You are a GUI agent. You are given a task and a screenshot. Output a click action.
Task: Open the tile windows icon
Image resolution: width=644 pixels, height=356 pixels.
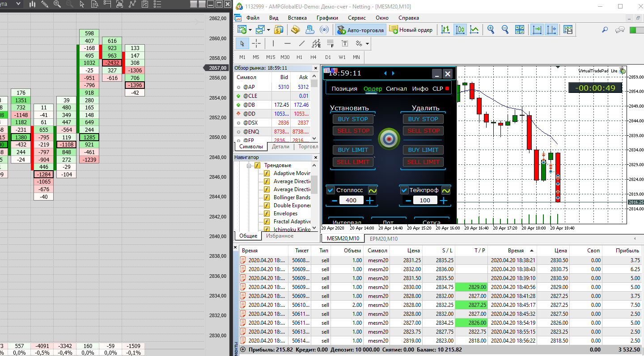(x=519, y=30)
